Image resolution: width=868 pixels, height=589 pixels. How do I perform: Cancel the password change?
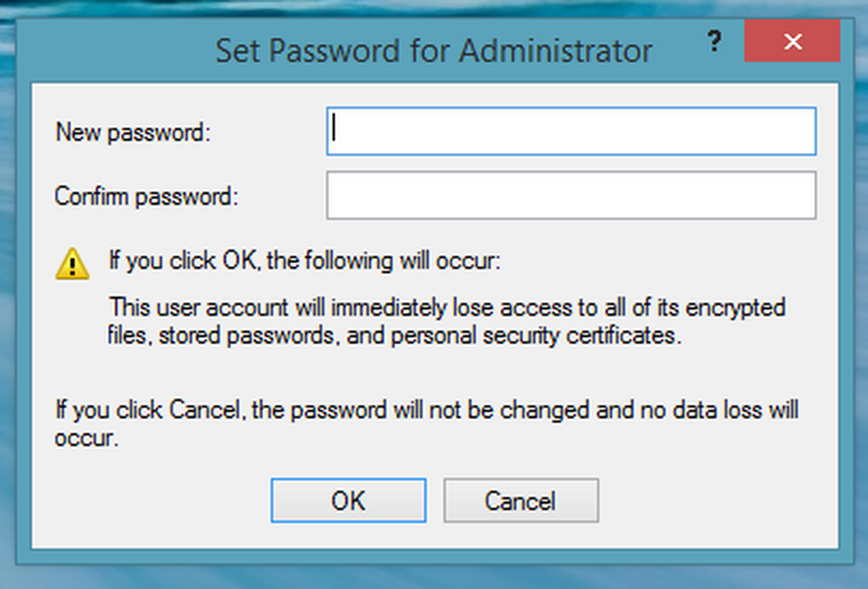coord(521,500)
